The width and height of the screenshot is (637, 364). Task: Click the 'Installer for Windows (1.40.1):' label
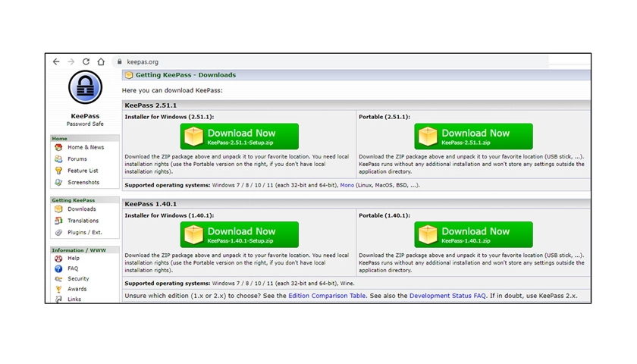(169, 215)
